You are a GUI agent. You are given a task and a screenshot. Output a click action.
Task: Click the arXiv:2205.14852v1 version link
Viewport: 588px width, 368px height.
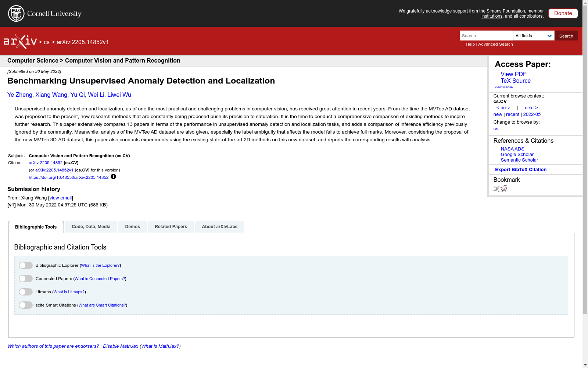point(54,170)
